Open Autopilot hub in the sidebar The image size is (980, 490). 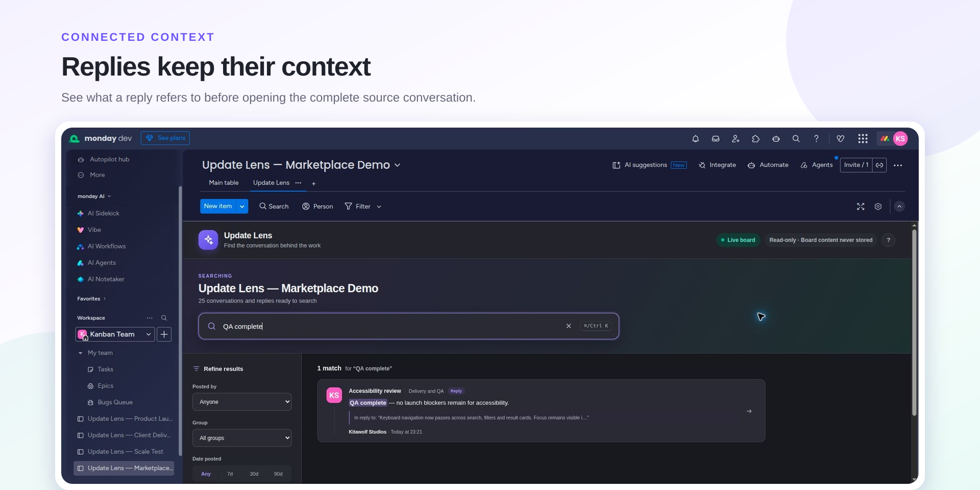coord(104,160)
